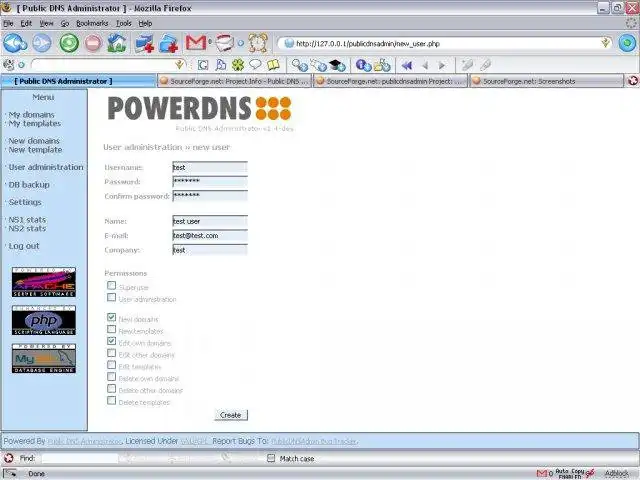The width and height of the screenshot is (640, 480).
Task: Click the blue info circle toolbar icon
Action: click(x=363, y=65)
